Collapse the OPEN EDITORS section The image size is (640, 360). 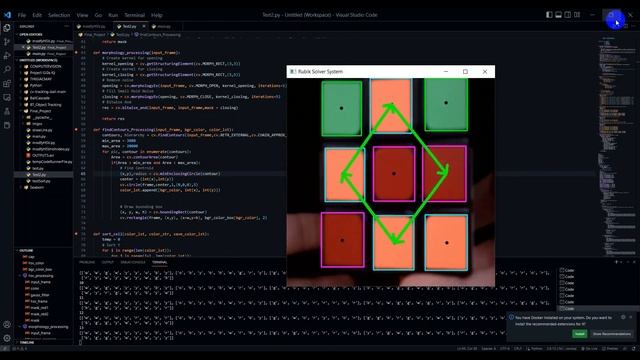pos(31,35)
